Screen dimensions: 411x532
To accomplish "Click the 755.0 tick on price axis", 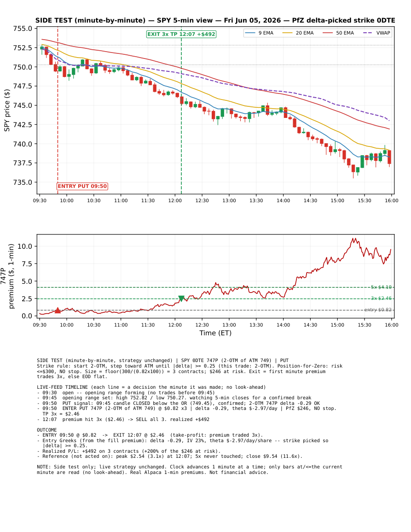I will click(x=23, y=29).
